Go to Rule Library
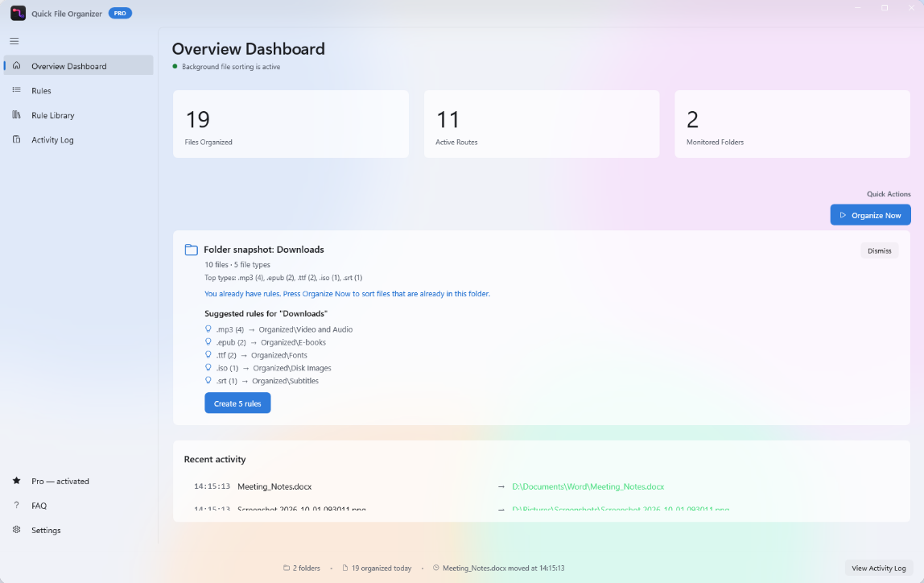Viewport: 924px width, 583px height. point(78,115)
